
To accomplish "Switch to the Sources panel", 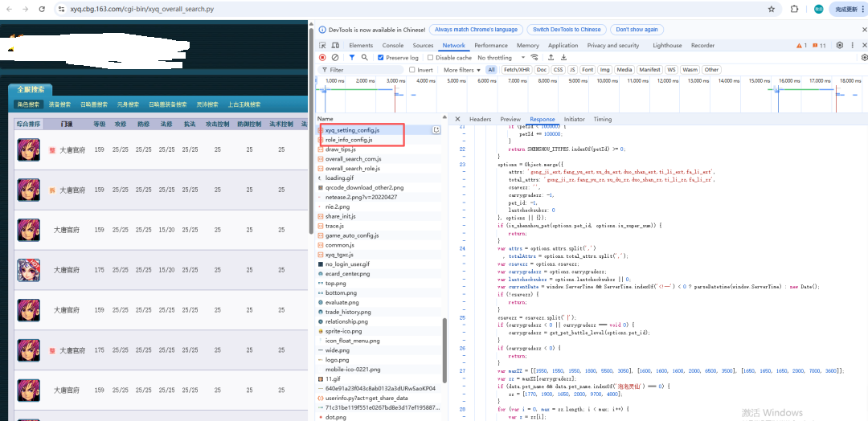I will point(423,45).
